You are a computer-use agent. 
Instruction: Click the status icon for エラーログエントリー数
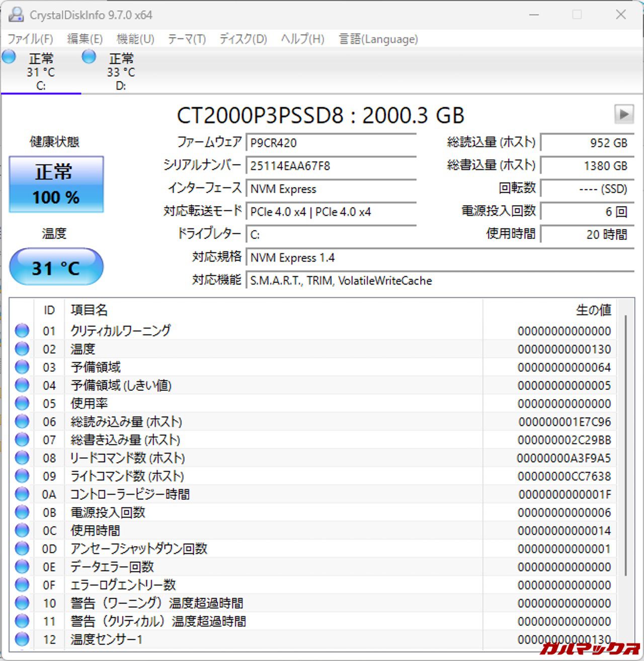(x=22, y=584)
